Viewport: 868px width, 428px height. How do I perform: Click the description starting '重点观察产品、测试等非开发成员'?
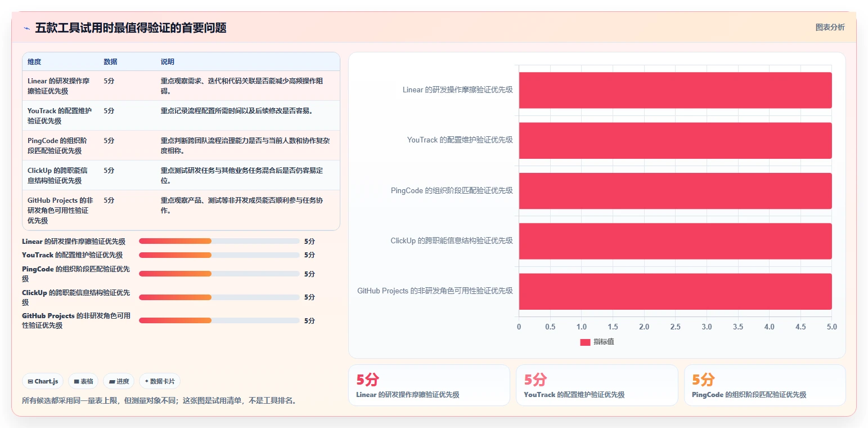point(242,205)
